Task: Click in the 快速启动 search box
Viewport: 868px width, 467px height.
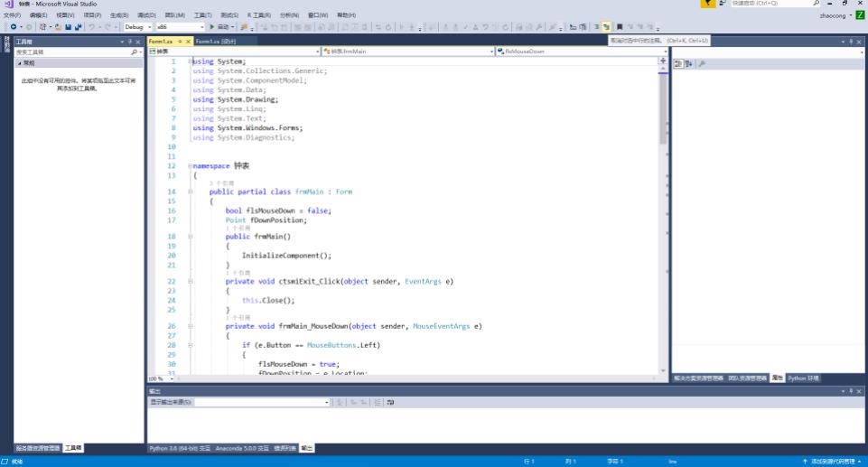Action: [x=768, y=4]
